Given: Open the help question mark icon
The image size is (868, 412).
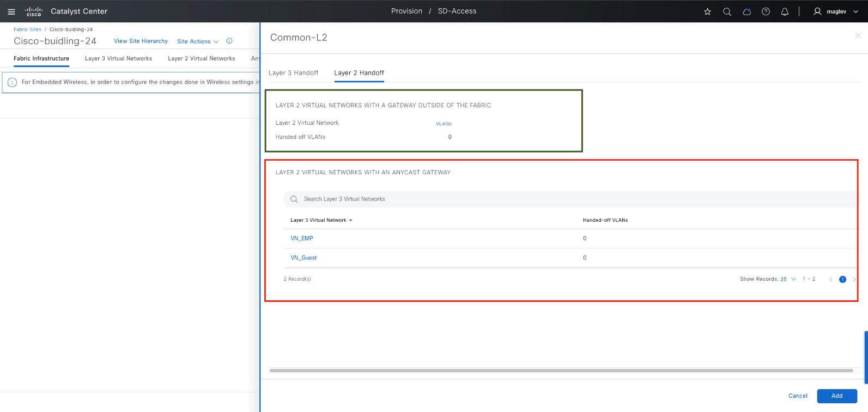Looking at the screenshot, I should (x=766, y=11).
